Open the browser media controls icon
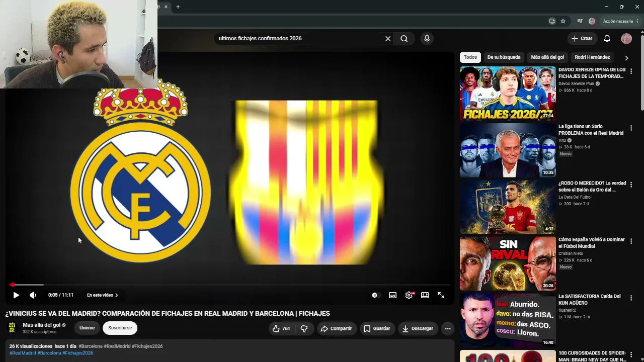Image resolution: width=644 pixels, height=362 pixels. pos(580,21)
